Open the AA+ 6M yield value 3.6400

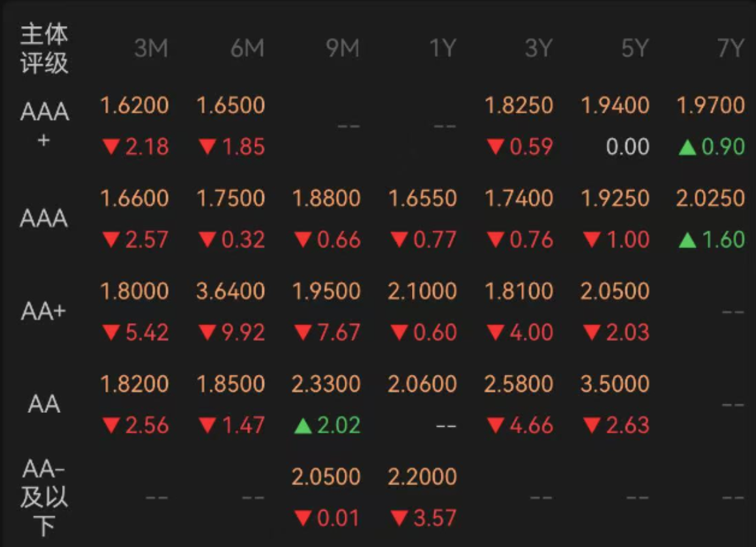[230, 291]
